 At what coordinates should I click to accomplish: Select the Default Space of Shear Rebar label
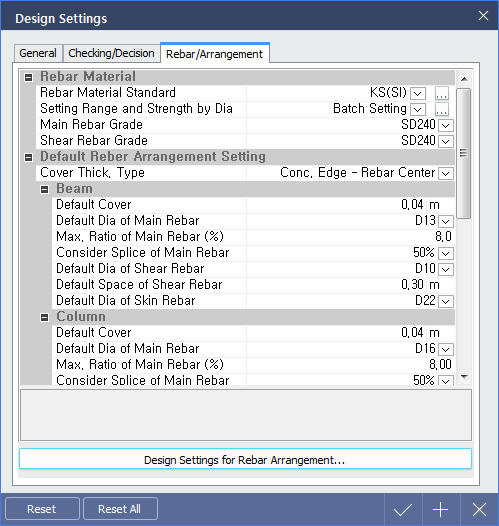139,284
